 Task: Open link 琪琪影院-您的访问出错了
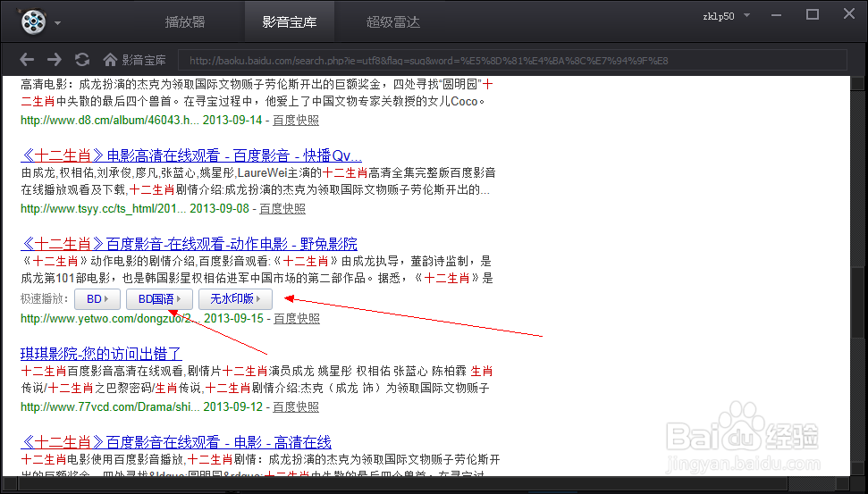coord(101,354)
